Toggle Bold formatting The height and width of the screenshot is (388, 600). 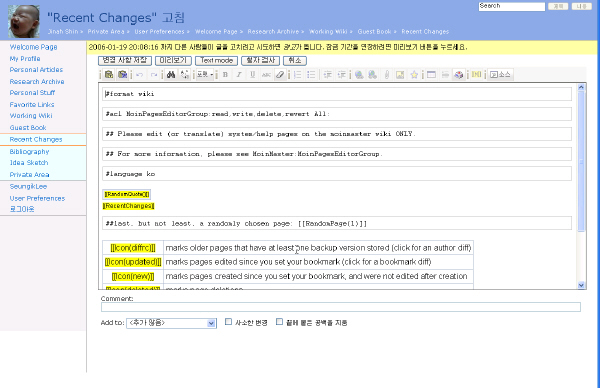[x=225, y=75]
